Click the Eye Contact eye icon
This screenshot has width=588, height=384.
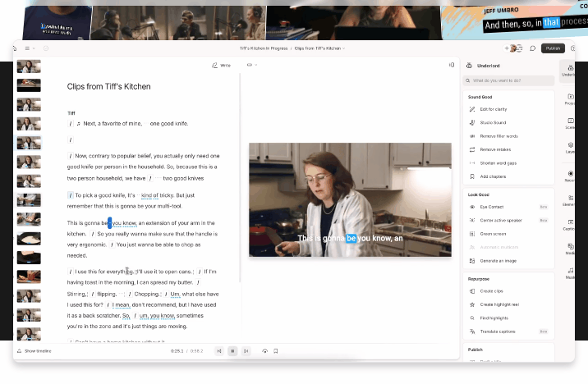point(472,207)
